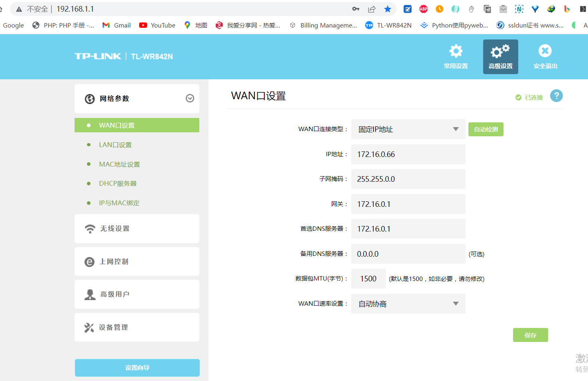Open the 地图 maps bookmark
588x381 pixels.
click(x=195, y=25)
